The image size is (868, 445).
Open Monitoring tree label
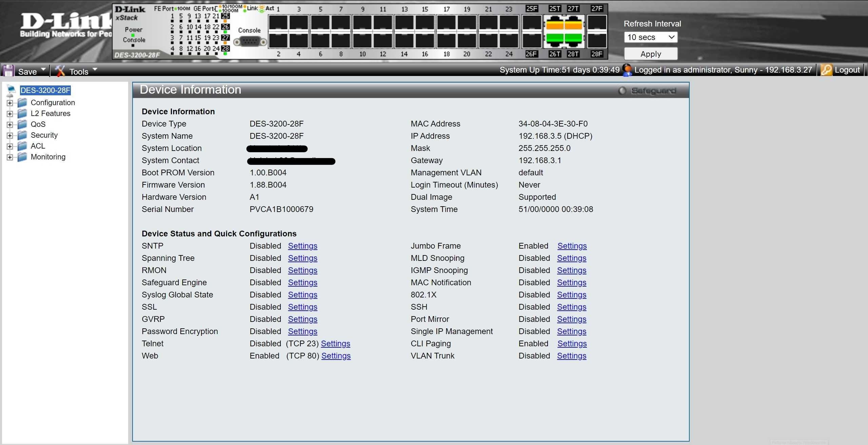[x=48, y=157]
